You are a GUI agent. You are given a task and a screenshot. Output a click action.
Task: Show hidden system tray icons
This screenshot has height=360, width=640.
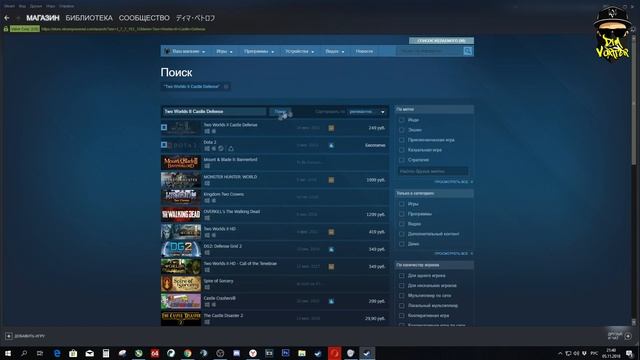(560, 353)
